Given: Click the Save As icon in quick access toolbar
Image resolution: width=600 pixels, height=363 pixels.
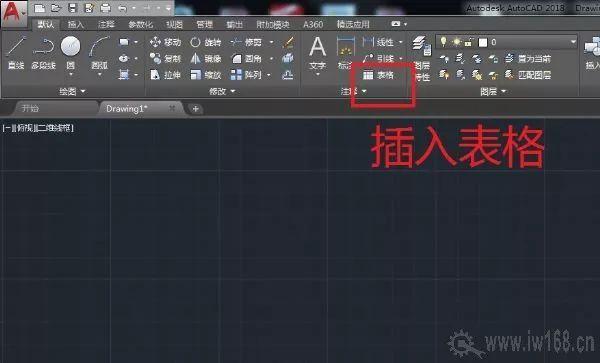Looking at the screenshot, I should click(x=89, y=8).
